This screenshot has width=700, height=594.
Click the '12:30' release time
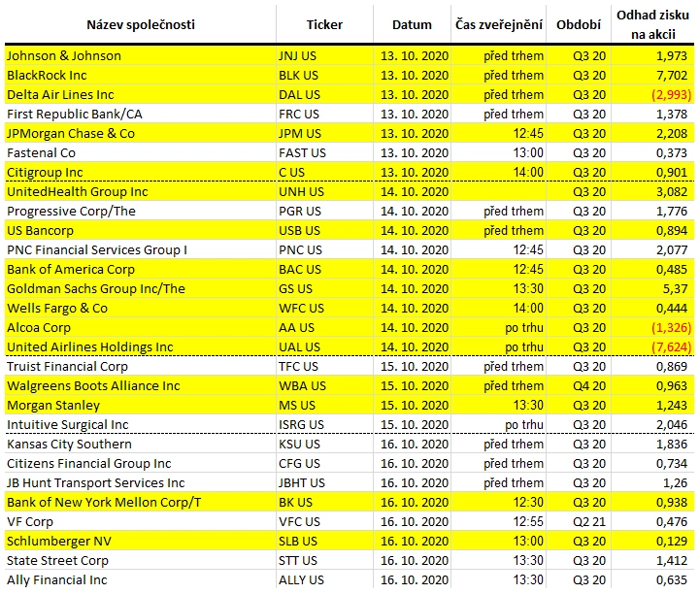click(x=528, y=502)
